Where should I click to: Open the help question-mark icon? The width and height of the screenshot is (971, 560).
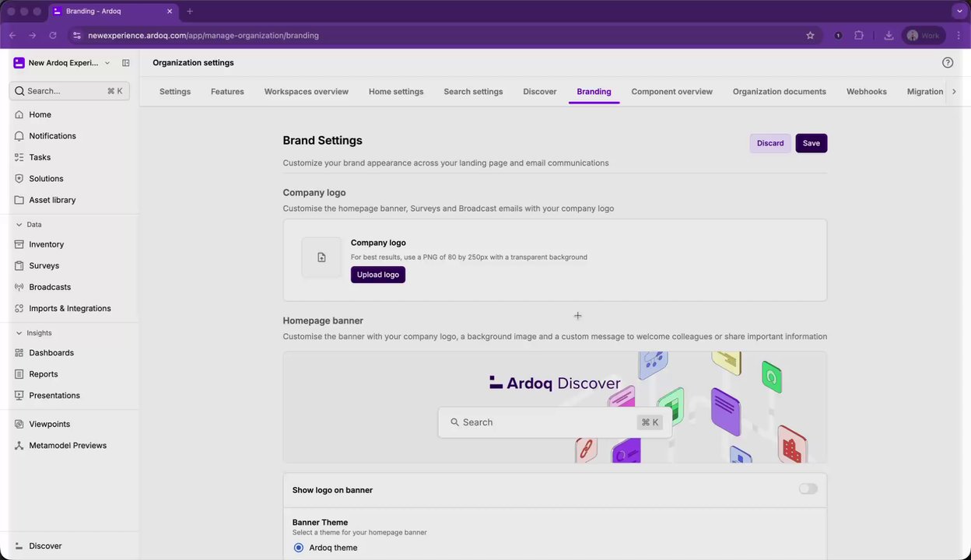(948, 63)
